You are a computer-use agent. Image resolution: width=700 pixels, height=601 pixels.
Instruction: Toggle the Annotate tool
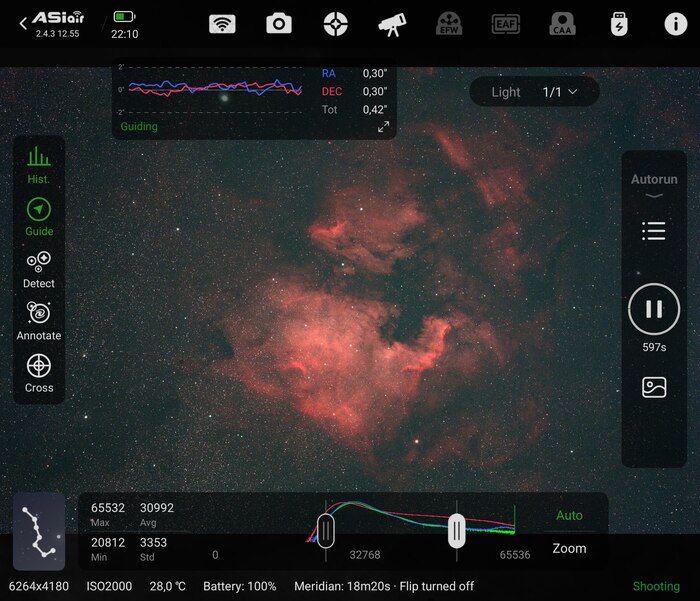coord(39,321)
